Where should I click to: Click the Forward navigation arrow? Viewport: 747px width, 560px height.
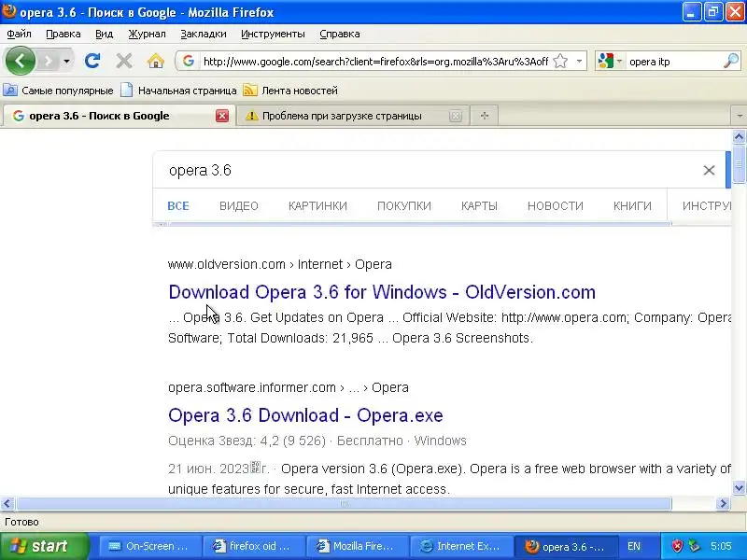point(48,61)
